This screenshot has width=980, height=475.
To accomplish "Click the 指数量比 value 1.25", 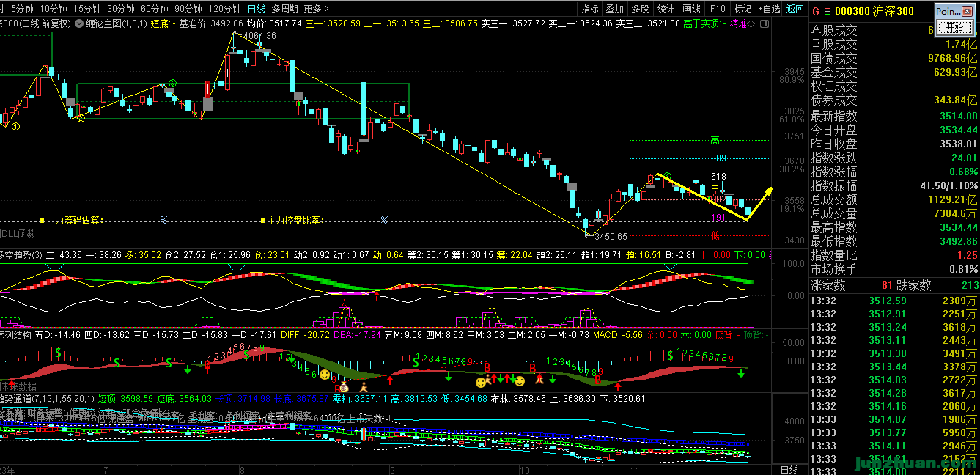I will coord(968,255).
